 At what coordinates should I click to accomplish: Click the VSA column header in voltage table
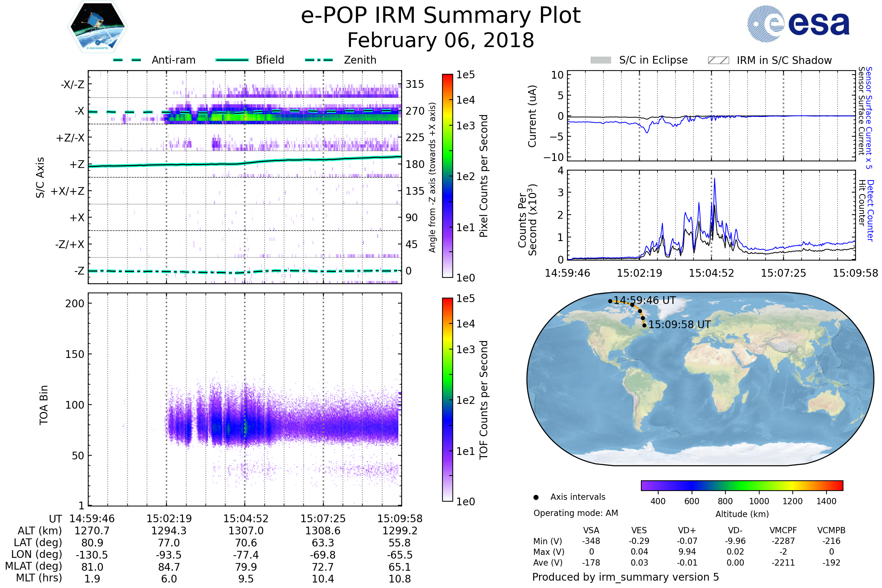pos(591,530)
